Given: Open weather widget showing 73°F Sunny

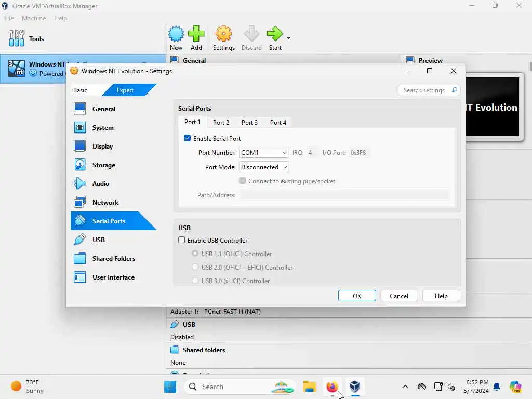Looking at the screenshot, I should 28,387.
